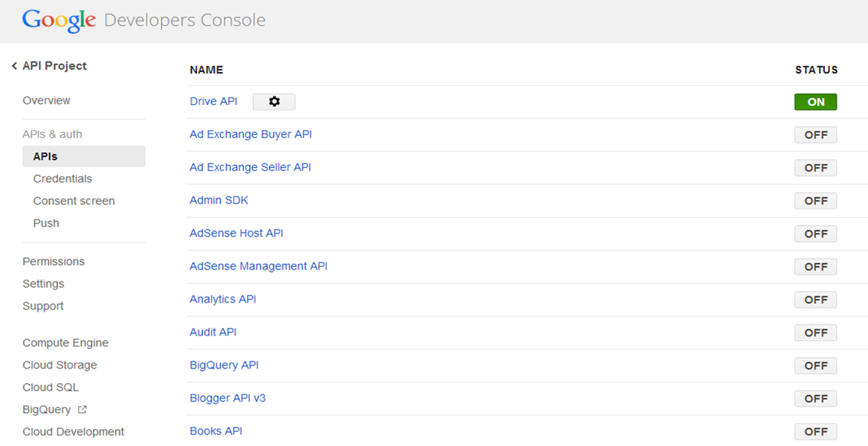The height and width of the screenshot is (446, 868).
Task: Open BigQuery external link icon
Action: tap(82, 409)
